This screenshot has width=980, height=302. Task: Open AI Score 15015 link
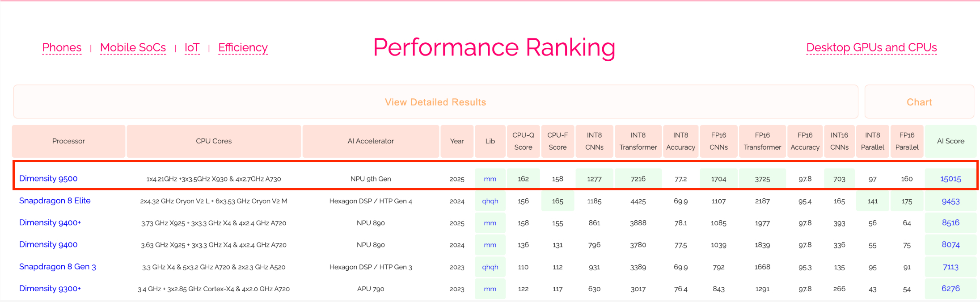click(x=950, y=179)
